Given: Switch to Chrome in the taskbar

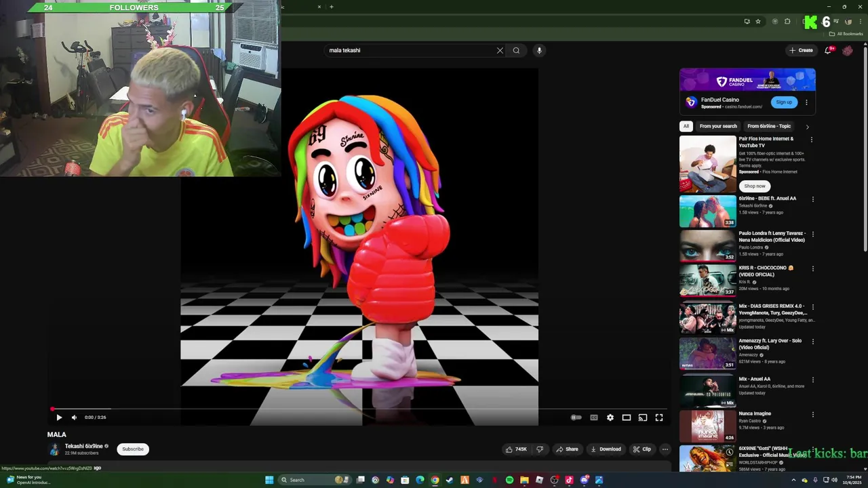Looking at the screenshot, I should pos(435,480).
